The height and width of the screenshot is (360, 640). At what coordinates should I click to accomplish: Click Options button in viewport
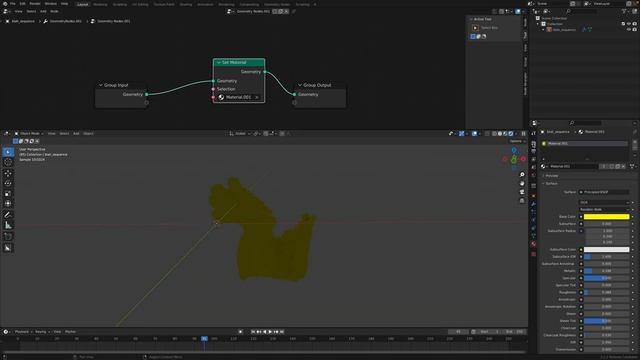(x=517, y=141)
